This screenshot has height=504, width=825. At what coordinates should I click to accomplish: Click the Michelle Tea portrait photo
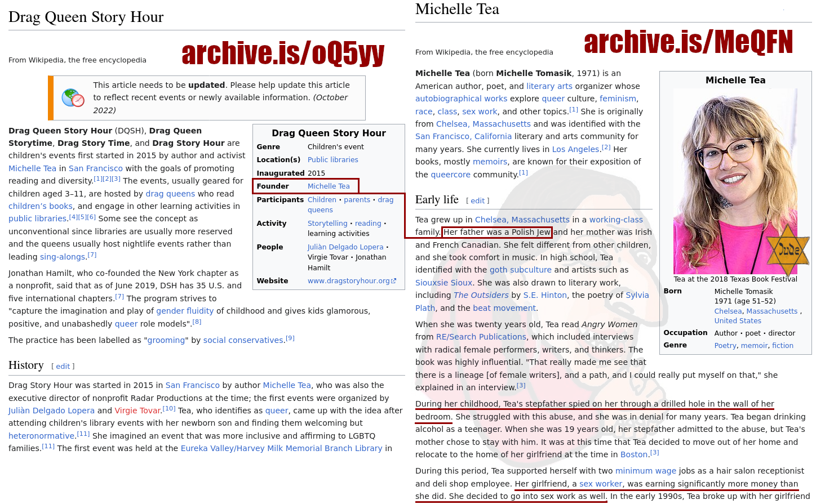click(x=735, y=182)
